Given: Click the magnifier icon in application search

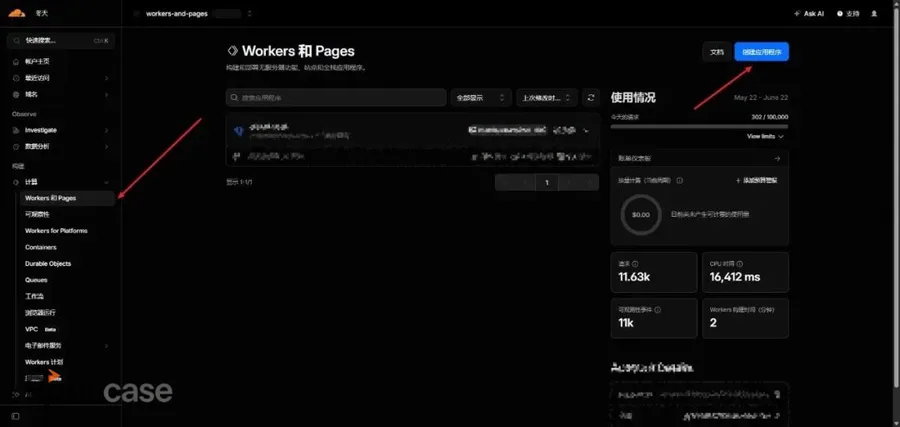Looking at the screenshot, I should pyautogui.click(x=234, y=98).
